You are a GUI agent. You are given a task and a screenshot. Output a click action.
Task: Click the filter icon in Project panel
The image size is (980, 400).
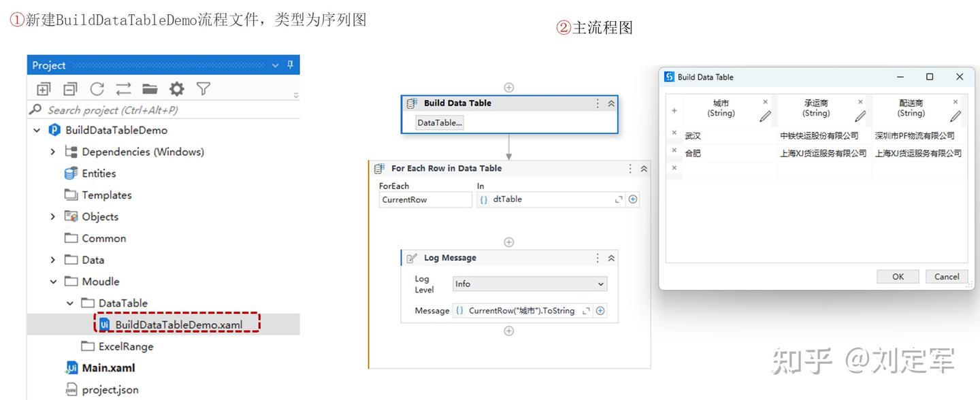coord(201,88)
